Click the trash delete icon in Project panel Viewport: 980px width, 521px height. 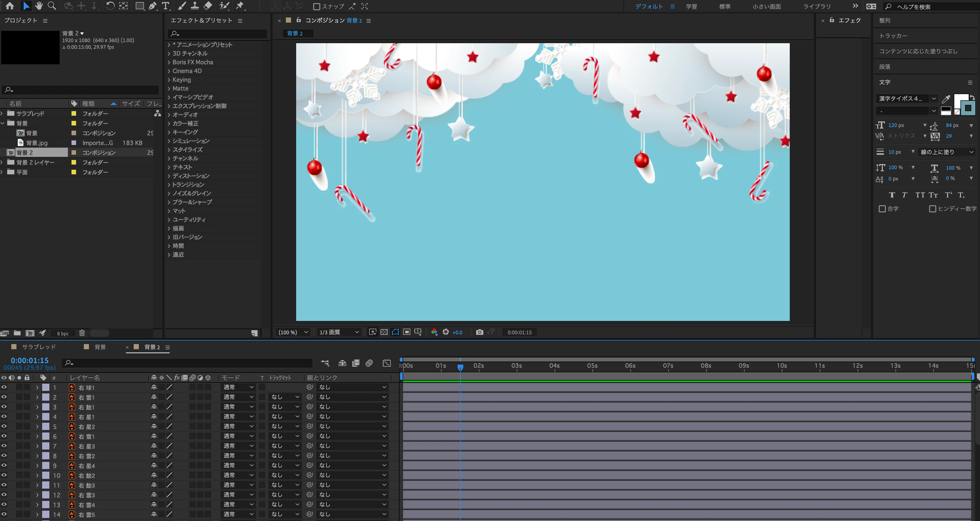82,333
